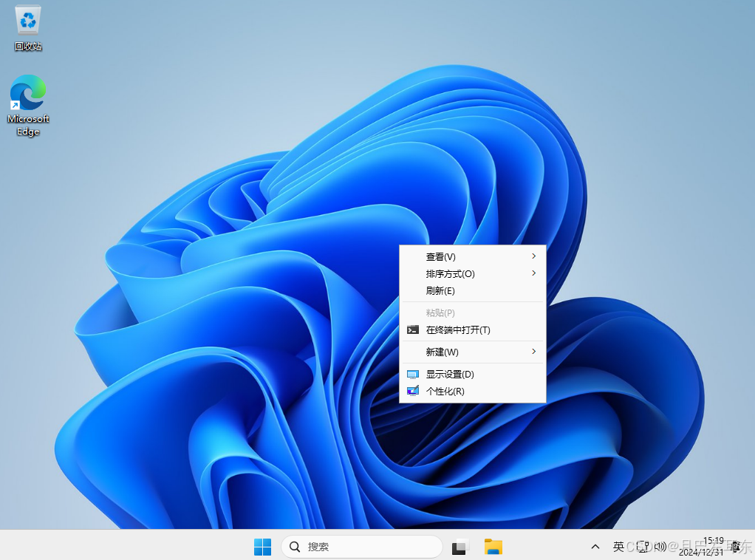Open File Explorer from the taskbar
755x560 pixels.
point(493,547)
